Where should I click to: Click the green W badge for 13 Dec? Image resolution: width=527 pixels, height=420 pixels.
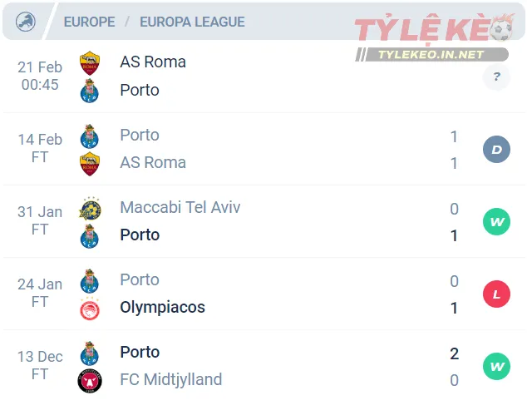pyautogui.click(x=496, y=367)
